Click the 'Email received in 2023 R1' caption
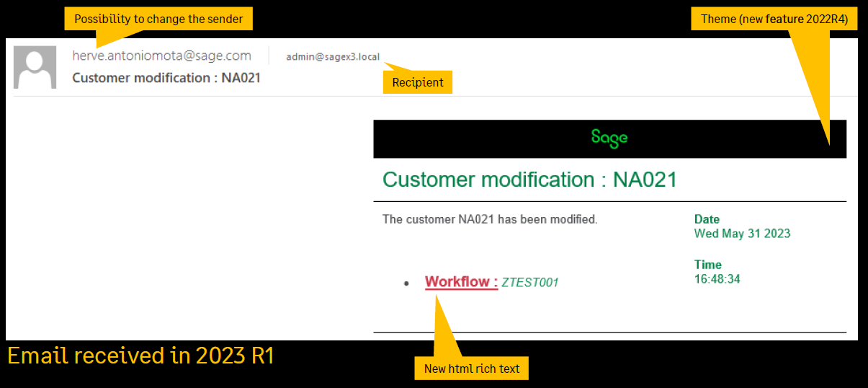Screen dimensions: 868x388 [x=140, y=356]
